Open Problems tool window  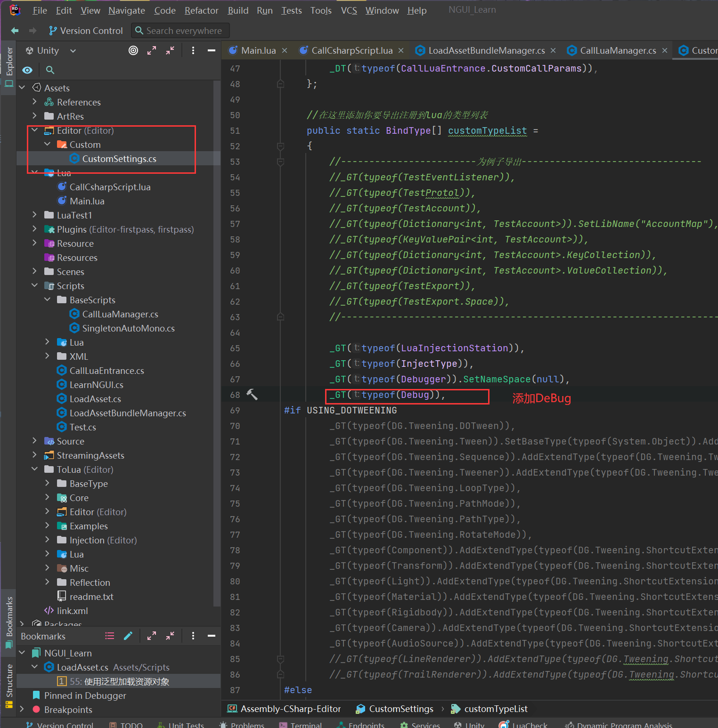click(242, 725)
